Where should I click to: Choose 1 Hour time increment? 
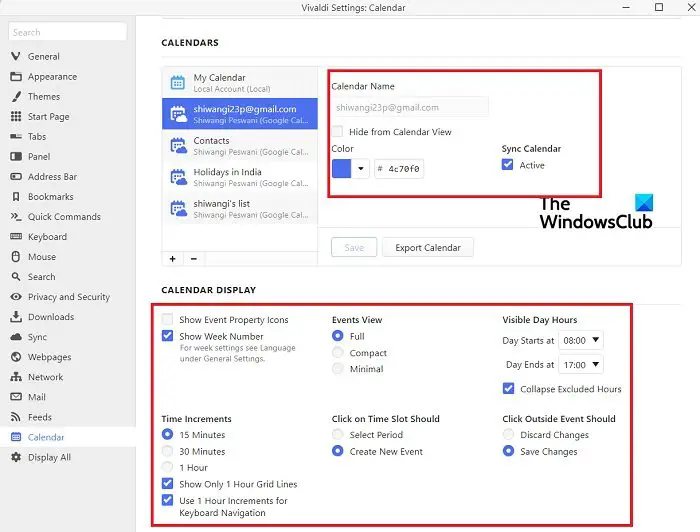pos(167,467)
